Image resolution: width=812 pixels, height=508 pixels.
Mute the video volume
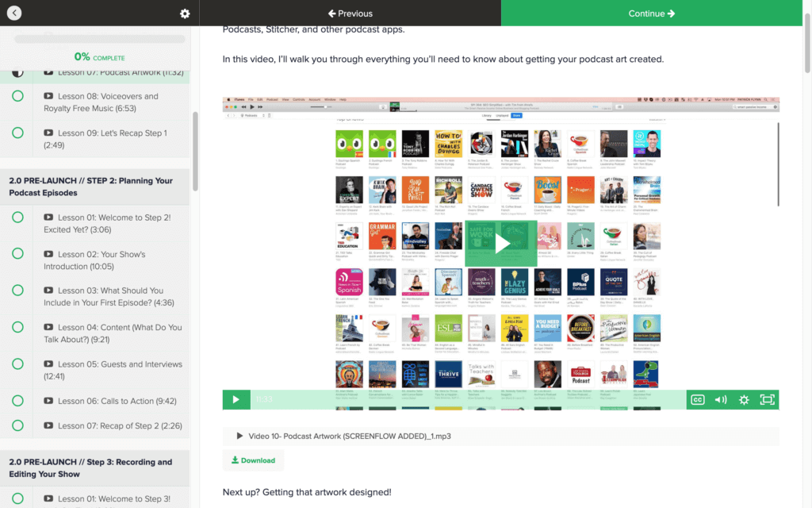(x=721, y=400)
